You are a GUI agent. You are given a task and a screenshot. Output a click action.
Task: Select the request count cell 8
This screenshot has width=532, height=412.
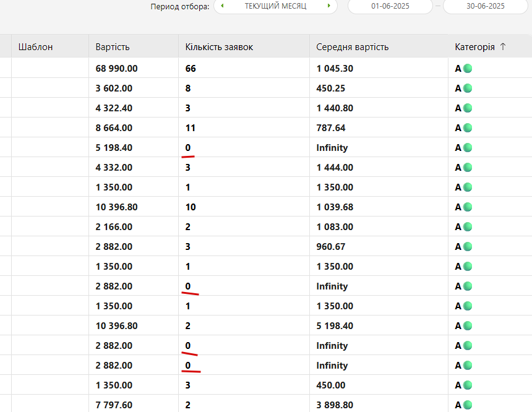click(188, 88)
